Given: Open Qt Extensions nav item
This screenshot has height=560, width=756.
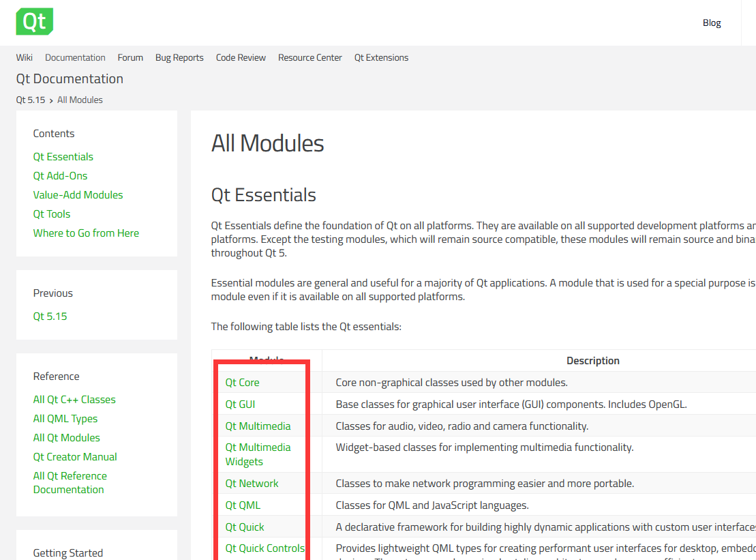Looking at the screenshot, I should tap(381, 57).
